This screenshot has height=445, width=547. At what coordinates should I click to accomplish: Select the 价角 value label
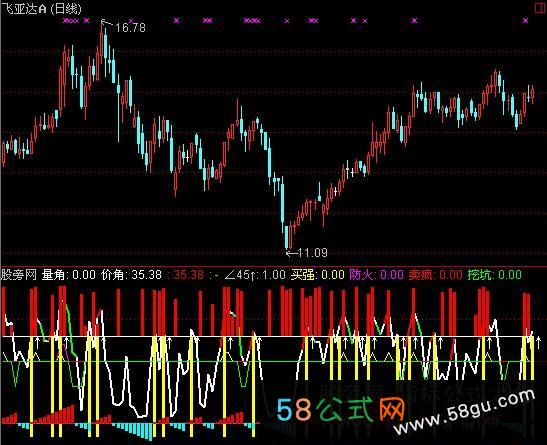[132, 275]
